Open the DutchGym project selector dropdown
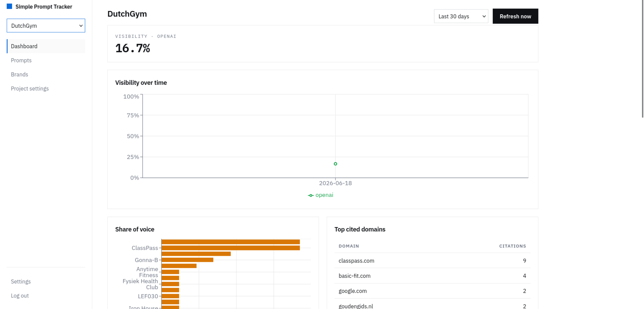This screenshot has height=309, width=644. [x=46, y=26]
